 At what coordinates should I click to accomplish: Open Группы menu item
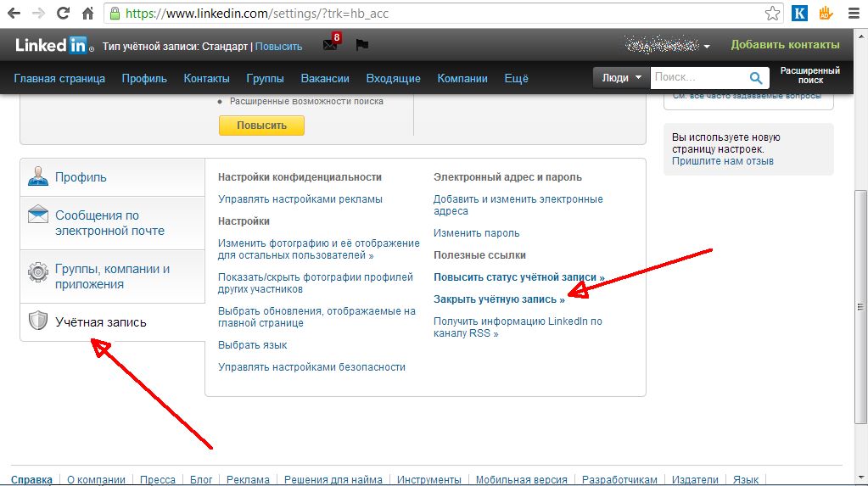tap(266, 79)
